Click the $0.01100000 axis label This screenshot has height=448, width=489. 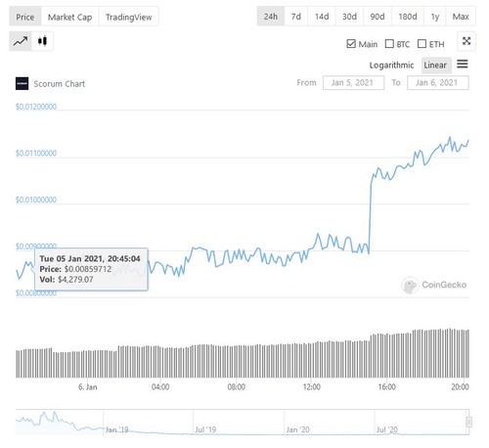[x=36, y=154]
